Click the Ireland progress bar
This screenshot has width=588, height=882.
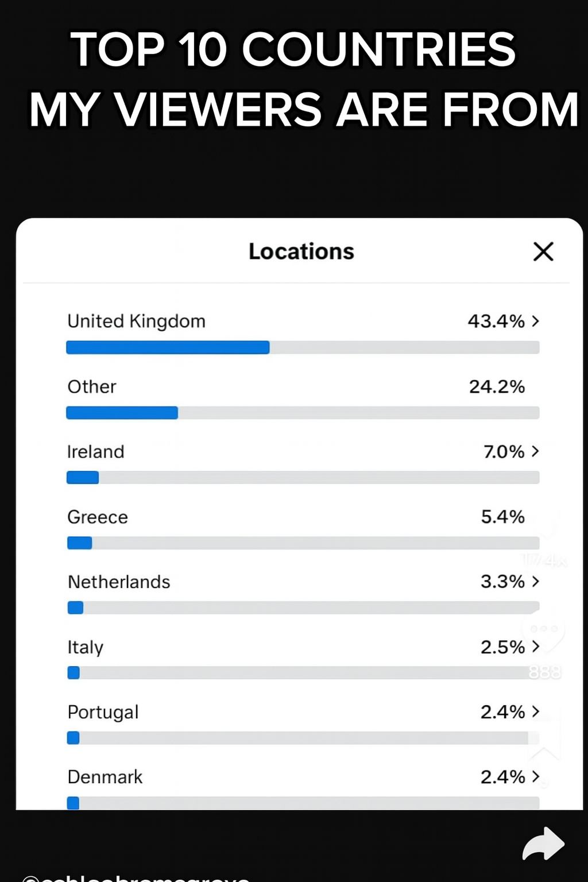pyautogui.click(x=303, y=478)
